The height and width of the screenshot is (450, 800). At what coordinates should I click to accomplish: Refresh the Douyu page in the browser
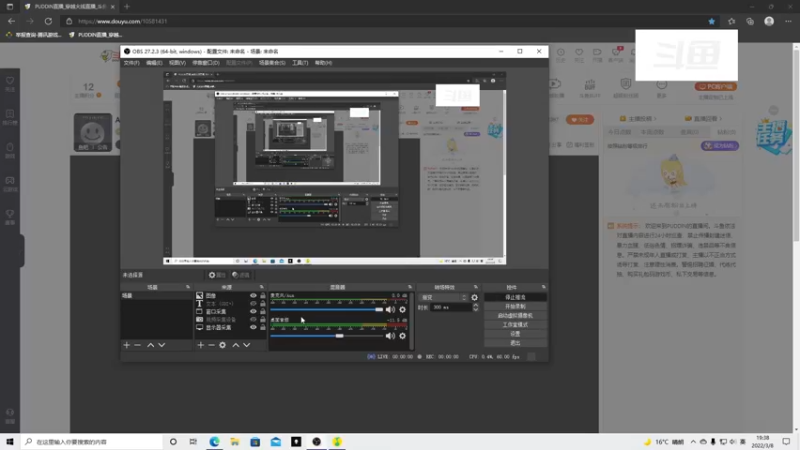coord(48,21)
